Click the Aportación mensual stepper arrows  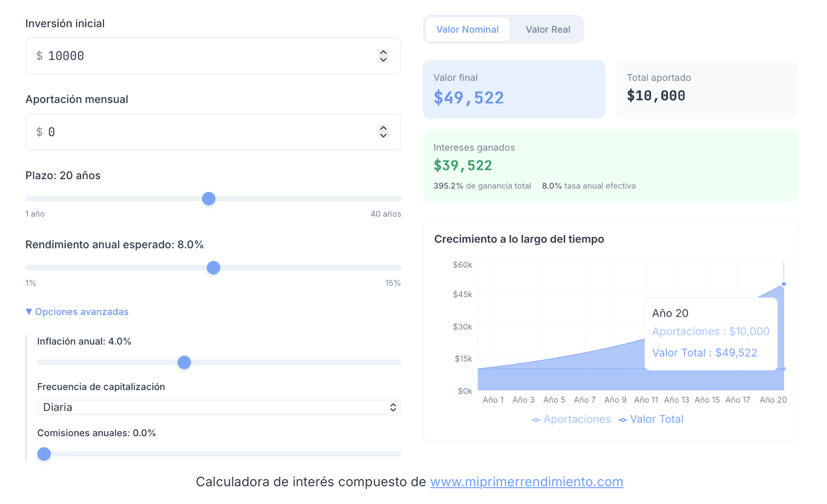[x=383, y=132]
